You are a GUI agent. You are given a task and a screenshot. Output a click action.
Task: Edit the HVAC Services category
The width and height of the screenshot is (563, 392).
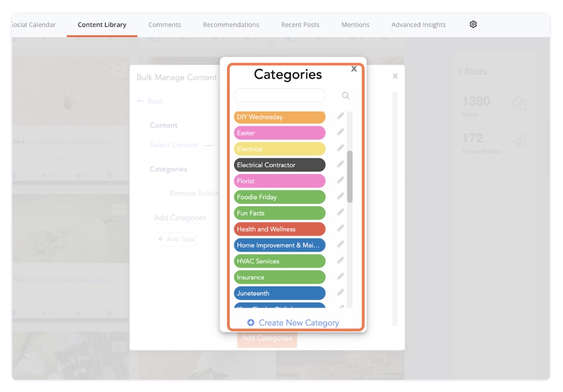(x=340, y=261)
